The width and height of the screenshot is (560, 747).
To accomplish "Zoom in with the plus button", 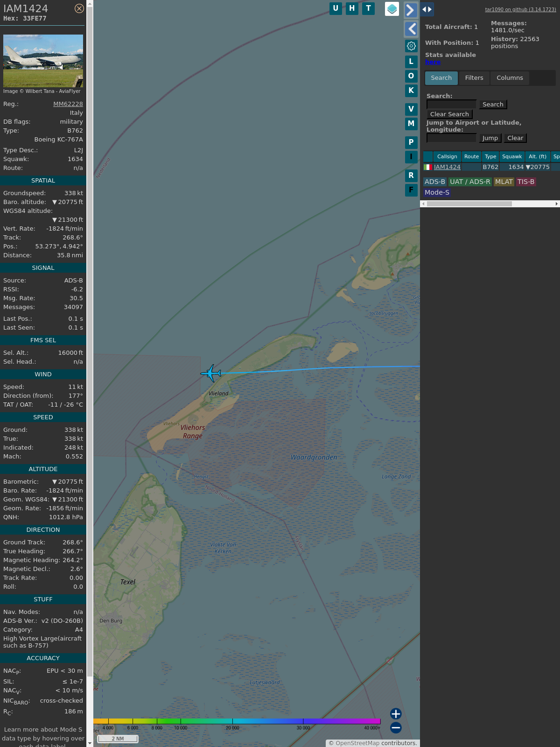I will click(396, 713).
